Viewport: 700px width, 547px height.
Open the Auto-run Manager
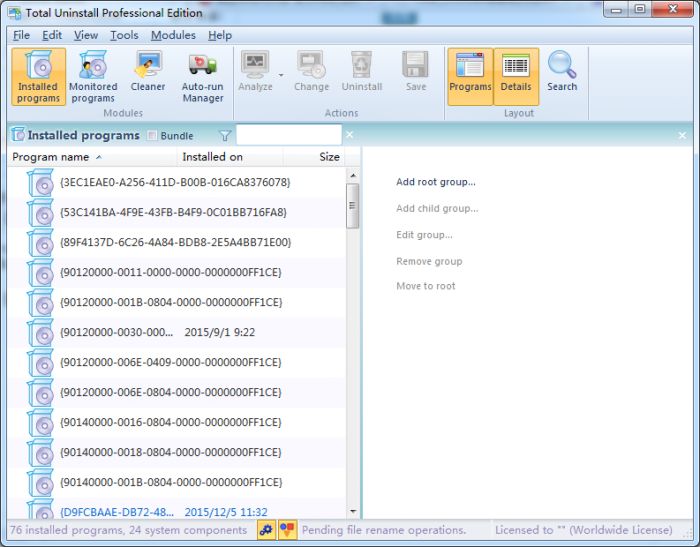tap(203, 77)
